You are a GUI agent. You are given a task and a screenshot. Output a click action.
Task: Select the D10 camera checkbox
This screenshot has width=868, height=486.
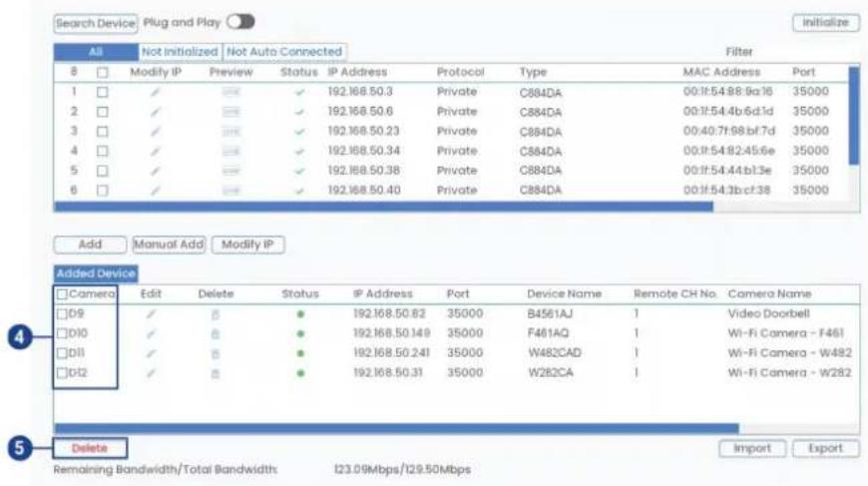[62, 333]
